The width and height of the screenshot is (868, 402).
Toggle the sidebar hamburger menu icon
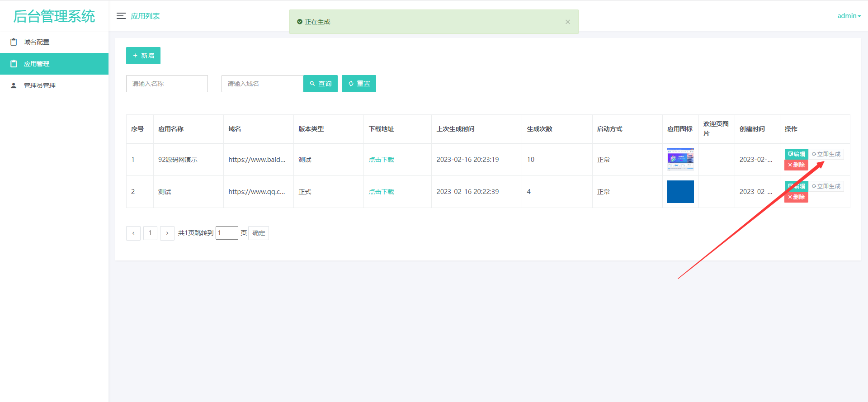coord(121,16)
